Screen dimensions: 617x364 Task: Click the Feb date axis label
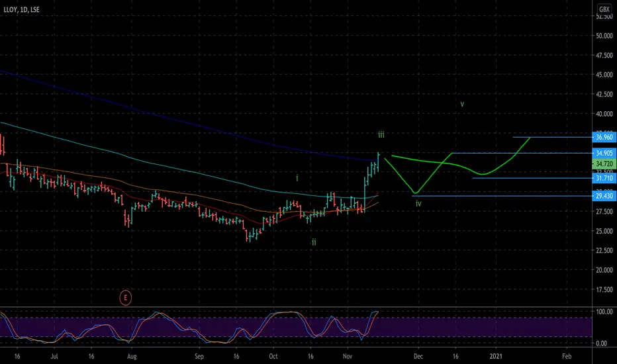point(567,356)
